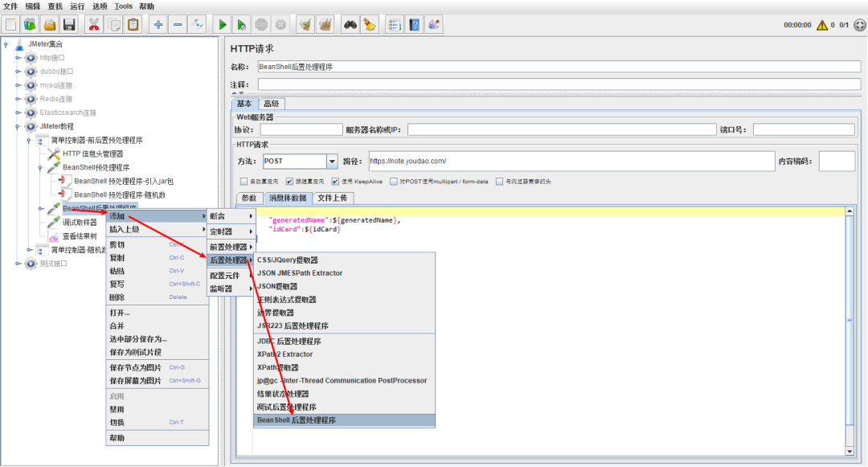Click the 名称 input field
Image resolution: width=868 pixels, height=467 pixels.
click(x=559, y=67)
